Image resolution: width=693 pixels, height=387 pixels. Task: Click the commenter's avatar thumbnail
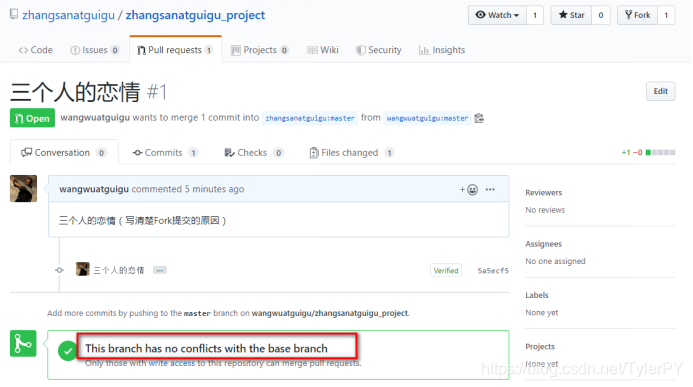tap(23, 189)
